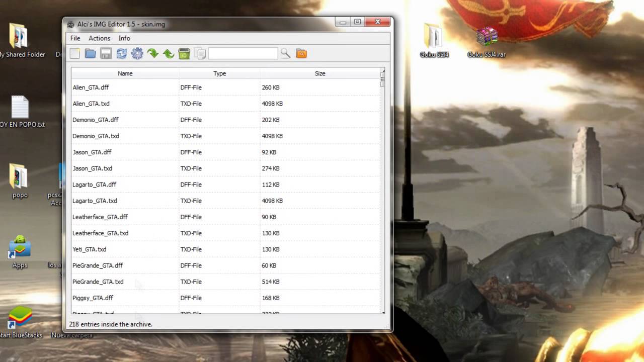The height and width of the screenshot is (362, 644).
Task: Click the search text field in toolbar
Action: pos(243,53)
